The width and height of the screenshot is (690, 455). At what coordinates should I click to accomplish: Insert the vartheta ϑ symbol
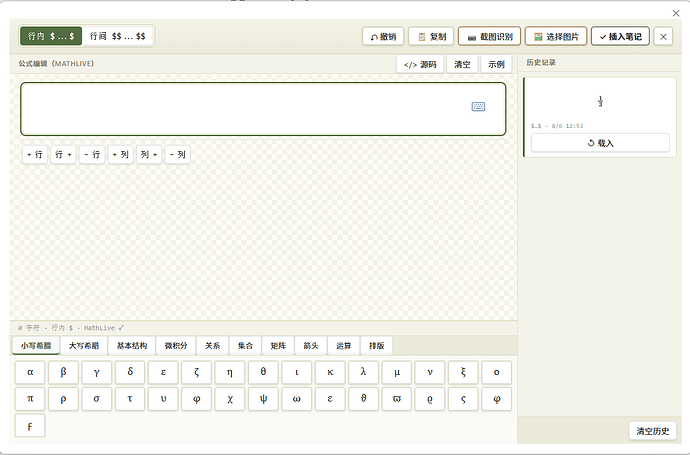click(363, 399)
